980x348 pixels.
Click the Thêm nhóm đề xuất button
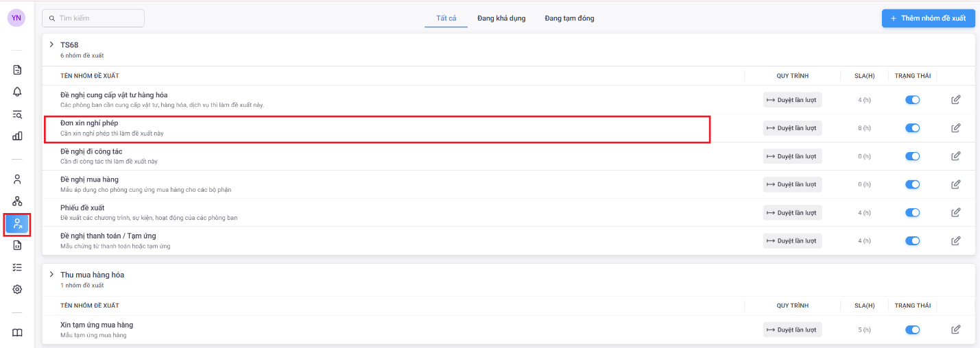(x=928, y=18)
